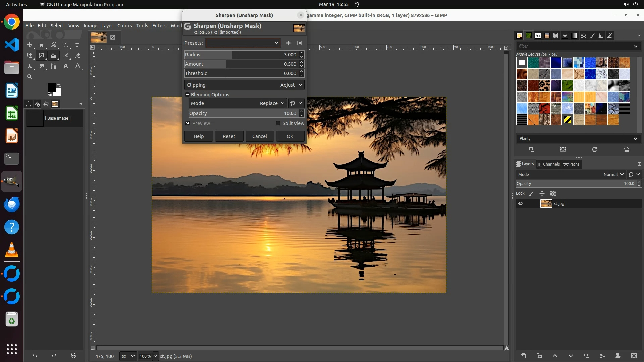Select the Text tool
This screenshot has width=644, height=362.
pyautogui.click(x=66, y=66)
